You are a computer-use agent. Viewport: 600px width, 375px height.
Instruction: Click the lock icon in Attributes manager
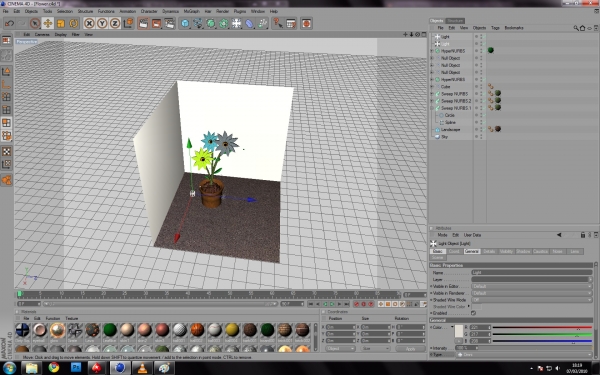pos(583,235)
